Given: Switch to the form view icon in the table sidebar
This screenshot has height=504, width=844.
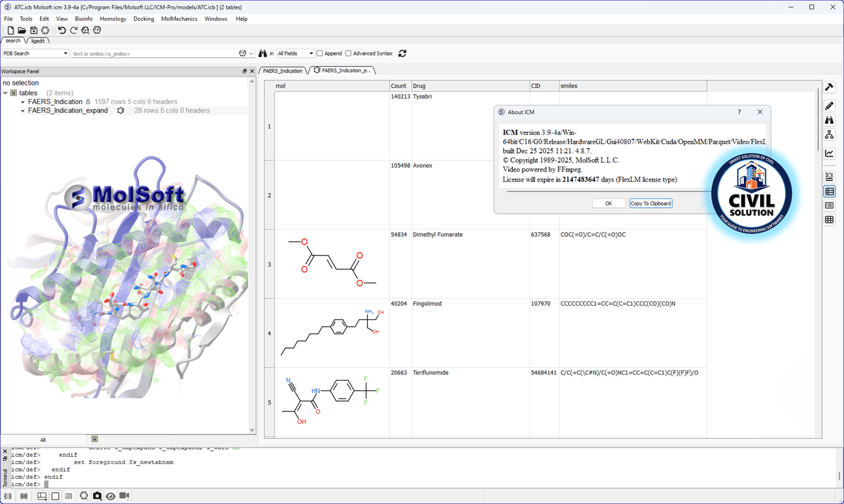Looking at the screenshot, I should click(829, 206).
